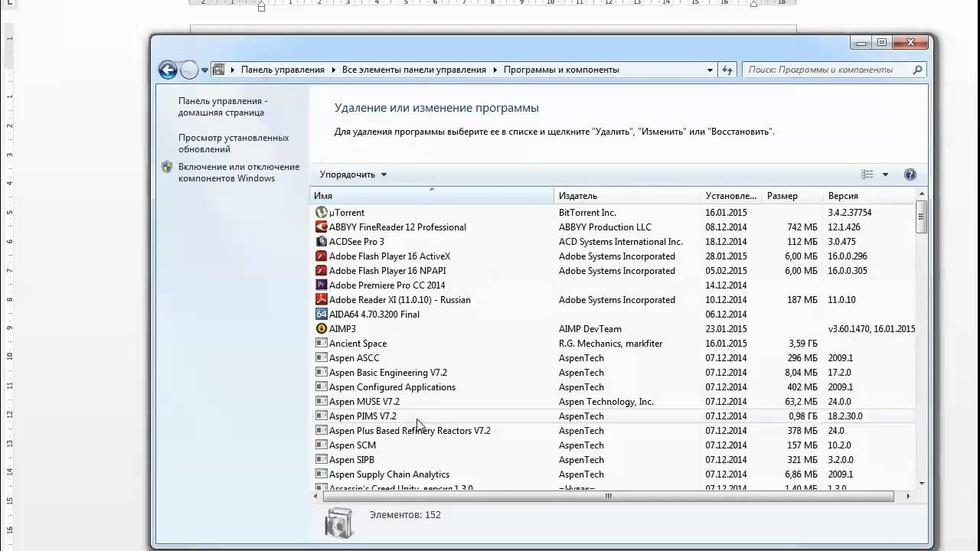Click the Aspen Supply Chain Analytics icon
This screenshot has height=551, width=980.
point(322,474)
